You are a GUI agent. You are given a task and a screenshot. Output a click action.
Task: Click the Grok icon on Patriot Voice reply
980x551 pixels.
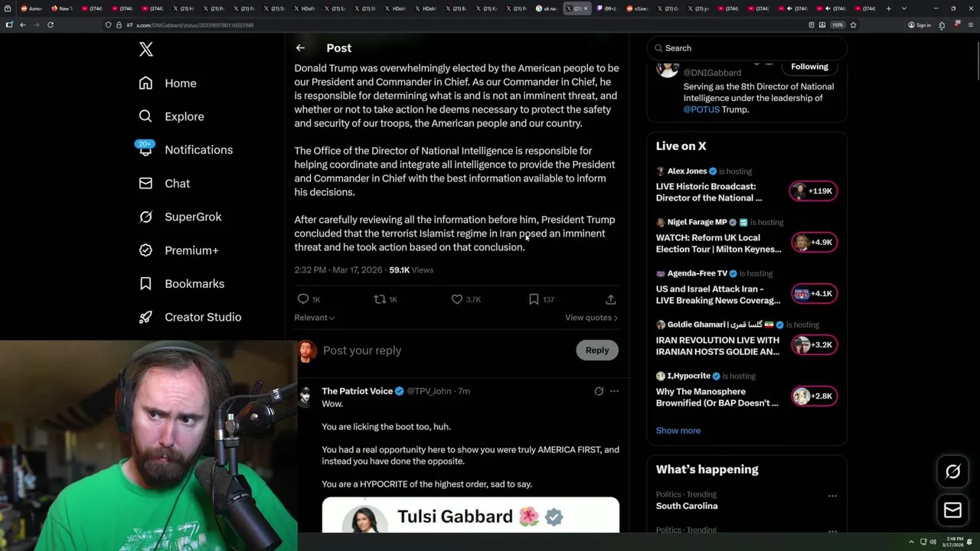(x=599, y=391)
